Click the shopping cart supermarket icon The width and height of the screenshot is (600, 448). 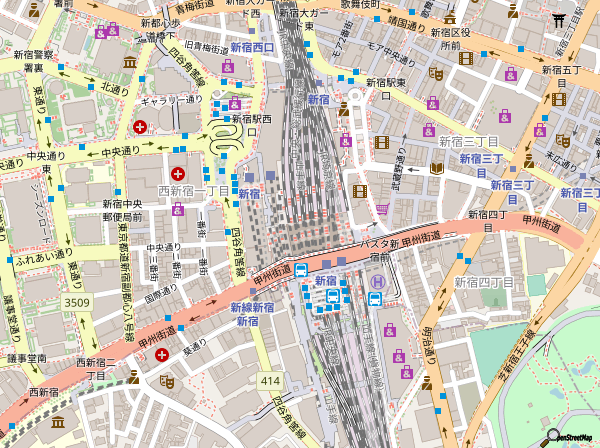pyautogui.click(x=381, y=209)
